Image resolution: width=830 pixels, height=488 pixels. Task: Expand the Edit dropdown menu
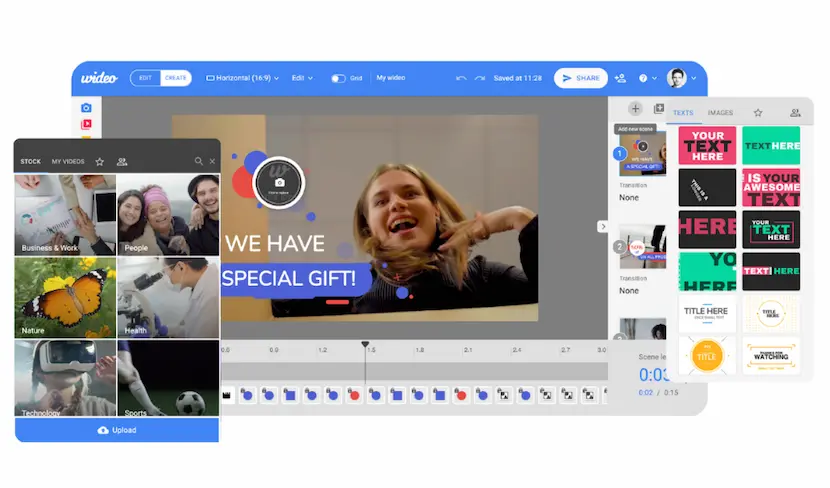302,78
